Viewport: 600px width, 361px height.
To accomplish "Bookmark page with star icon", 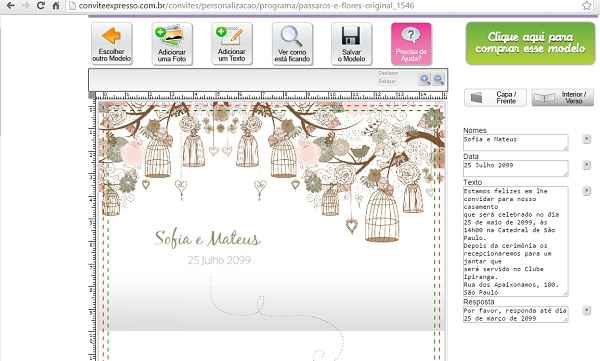I will tap(587, 5).
